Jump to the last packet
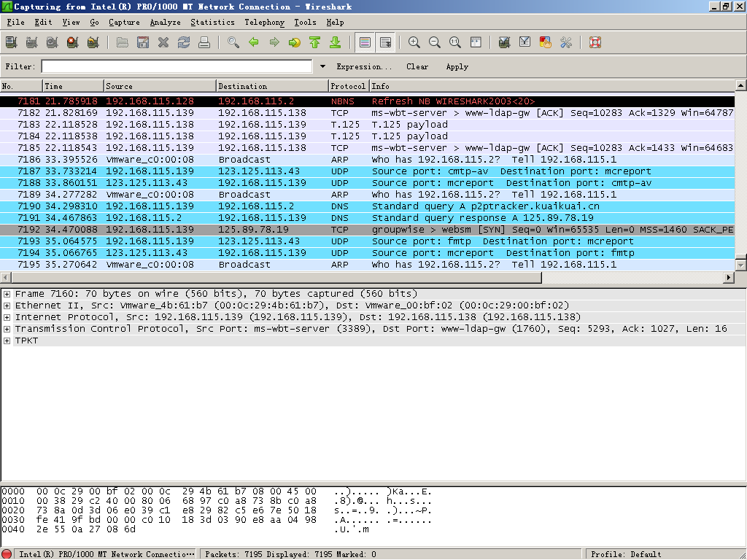 point(336,42)
